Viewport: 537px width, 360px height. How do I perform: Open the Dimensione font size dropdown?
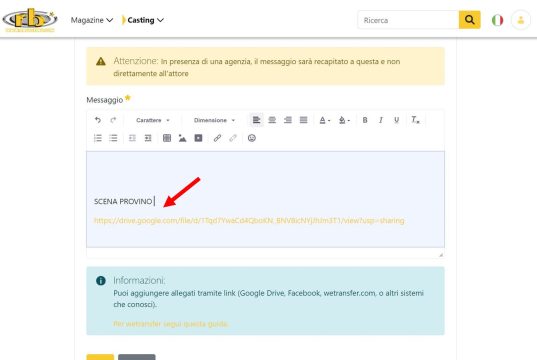click(214, 120)
